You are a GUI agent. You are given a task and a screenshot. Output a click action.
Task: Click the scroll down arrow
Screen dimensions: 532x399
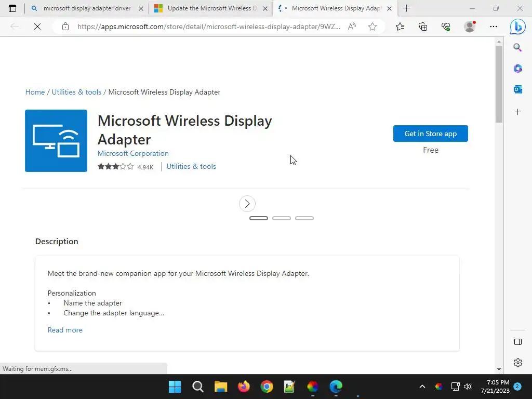[x=499, y=369]
